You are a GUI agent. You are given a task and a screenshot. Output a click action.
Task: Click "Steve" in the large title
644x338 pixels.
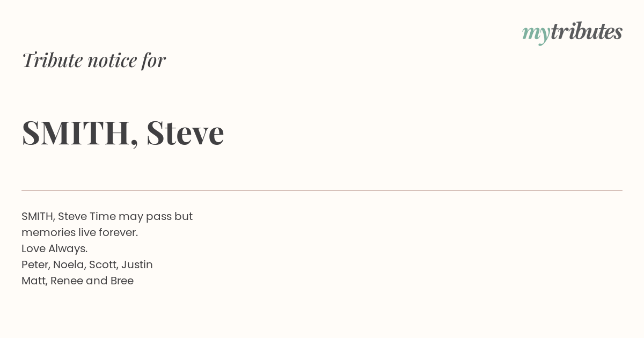click(x=185, y=133)
